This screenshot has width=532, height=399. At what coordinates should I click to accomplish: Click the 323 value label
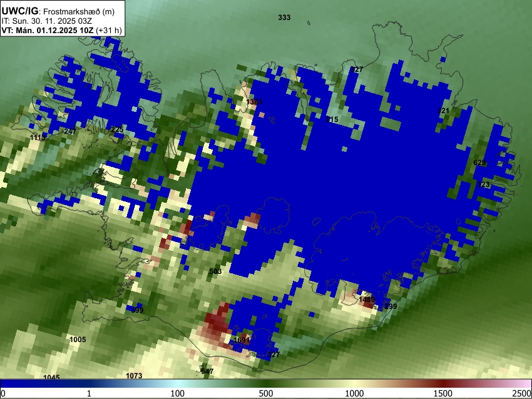pos(484,184)
